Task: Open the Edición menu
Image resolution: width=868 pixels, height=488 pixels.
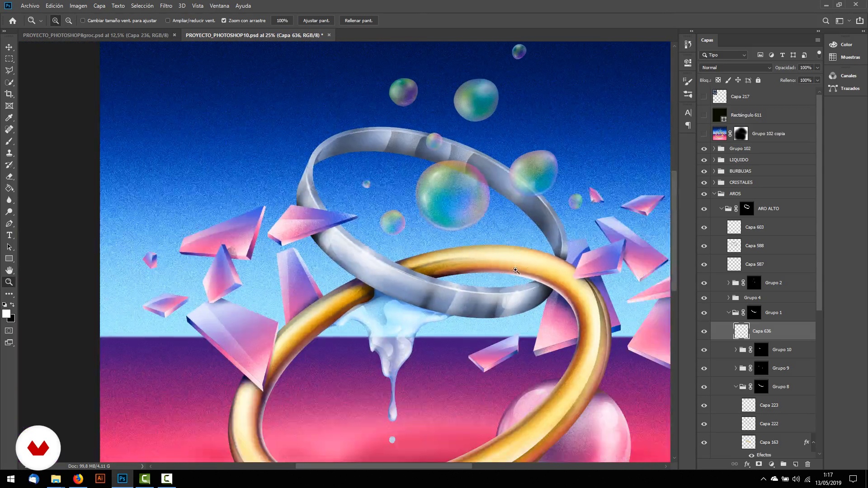Action: pyautogui.click(x=54, y=6)
